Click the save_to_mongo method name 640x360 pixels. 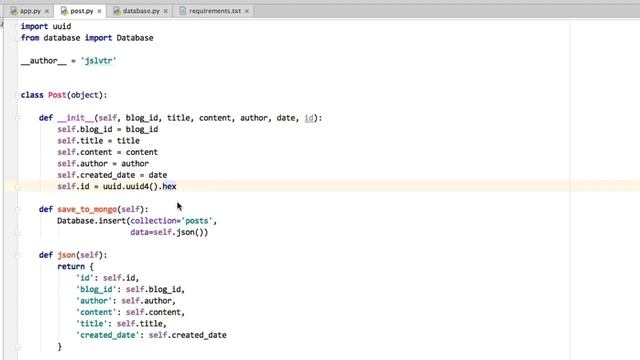pyautogui.click(x=87, y=209)
